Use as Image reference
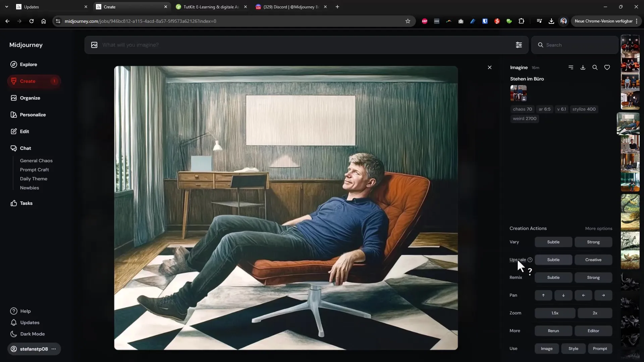Screen dimensions: 644x362 (x=547, y=349)
